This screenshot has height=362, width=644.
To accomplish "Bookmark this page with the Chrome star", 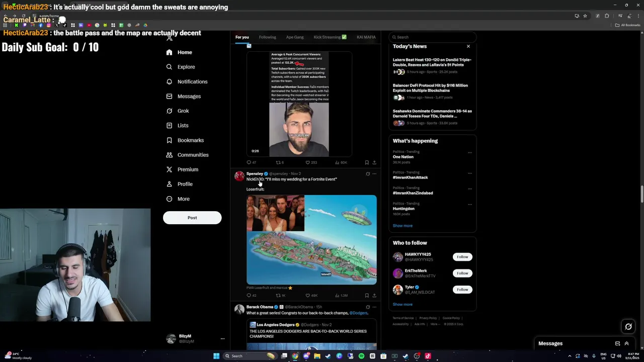I will coord(585,16).
